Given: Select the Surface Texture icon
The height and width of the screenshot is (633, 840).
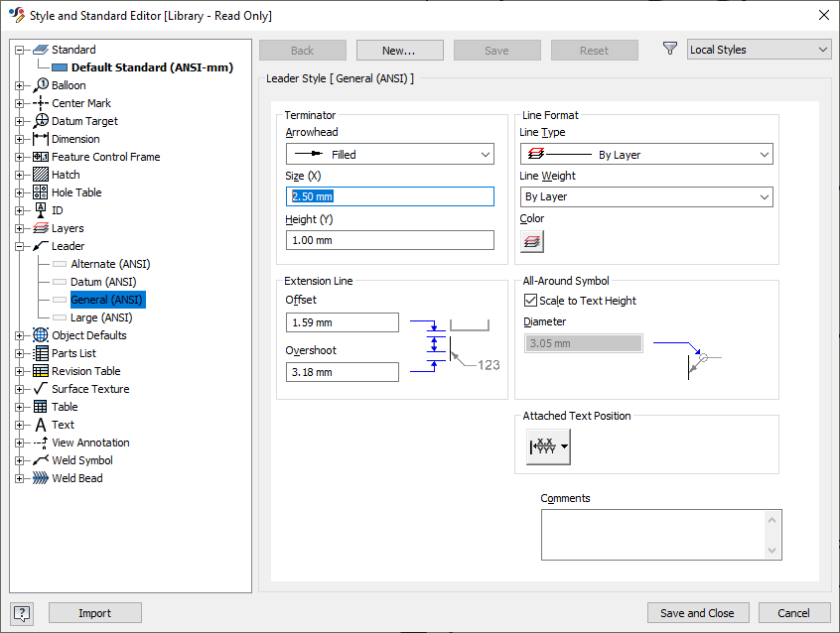Looking at the screenshot, I should 38,389.
